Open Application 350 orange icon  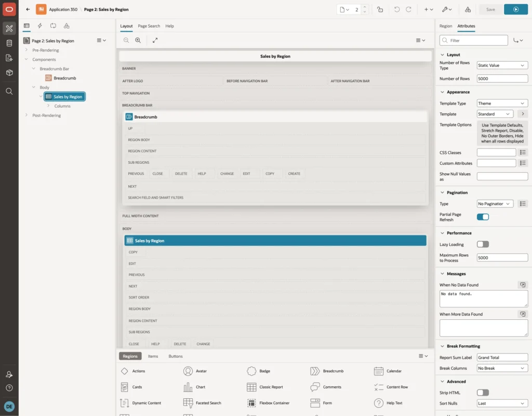(x=41, y=9)
